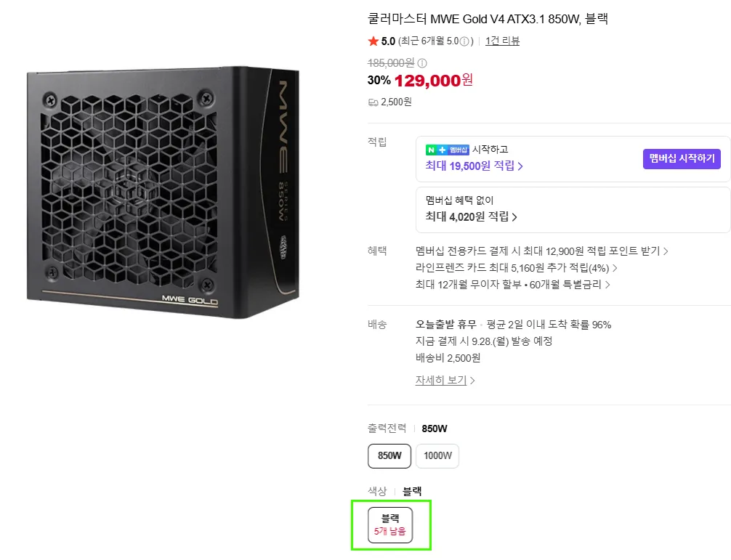Expand the 멤버십 전용카드 12,900원 benefit
The height and width of the screenshot is (560, 731).
pos(542,251)
